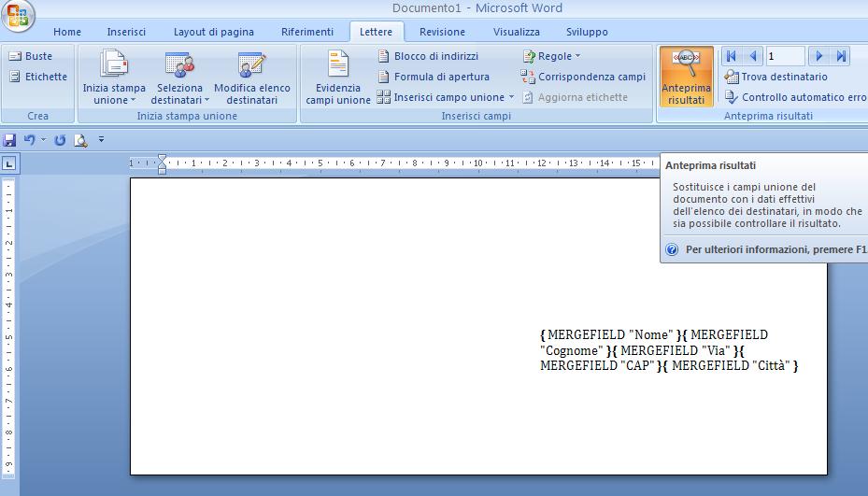Expand Inserisci campo unione arrow

(511, 97)
